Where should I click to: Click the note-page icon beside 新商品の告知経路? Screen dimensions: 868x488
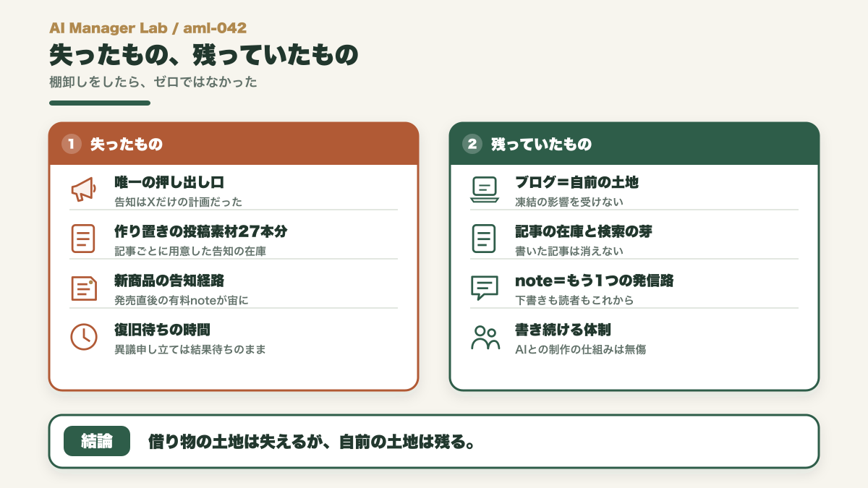click(x=83, y=288)
